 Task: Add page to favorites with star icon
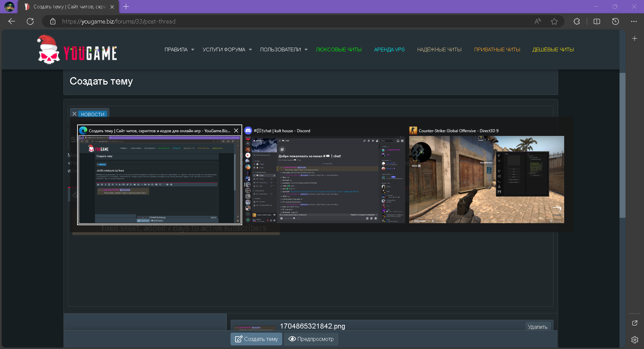click(x=554, y=21)
